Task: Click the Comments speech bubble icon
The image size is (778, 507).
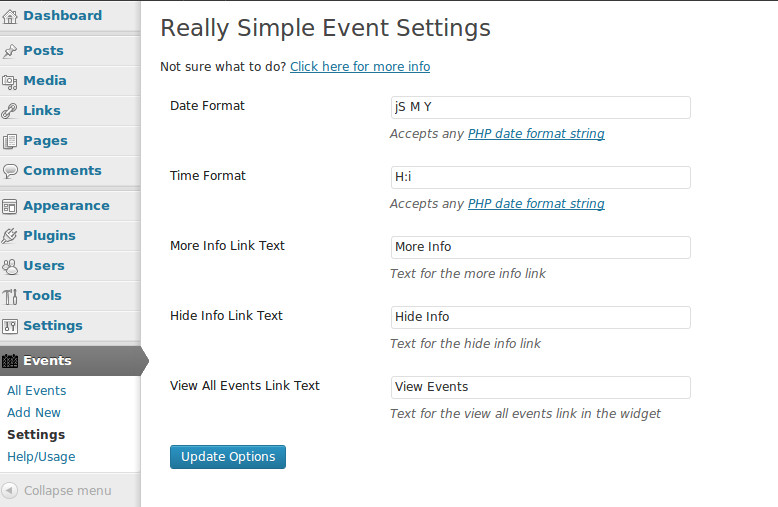Action: point(10,171)
